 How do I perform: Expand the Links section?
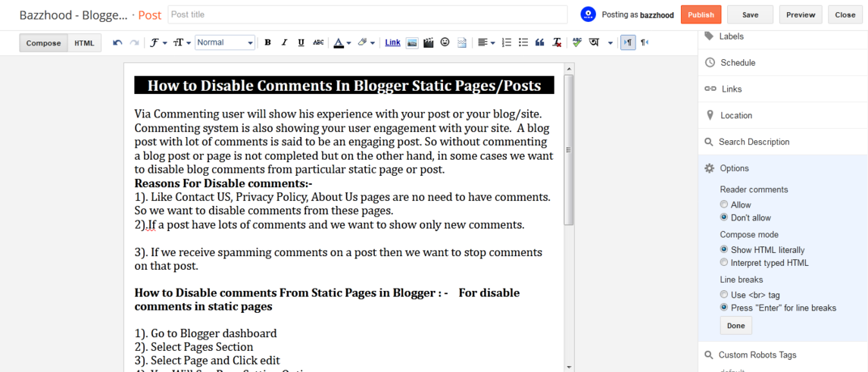click(x=782, y=89)
